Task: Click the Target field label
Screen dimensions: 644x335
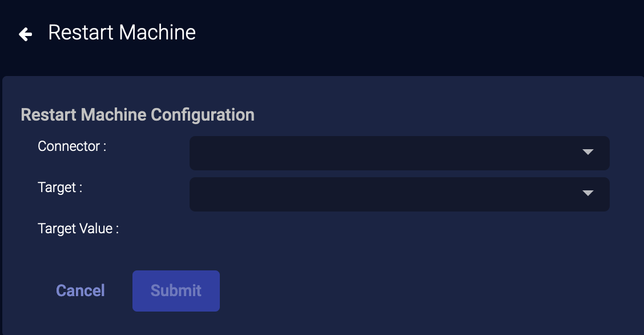Action: [x=60, y=188]
